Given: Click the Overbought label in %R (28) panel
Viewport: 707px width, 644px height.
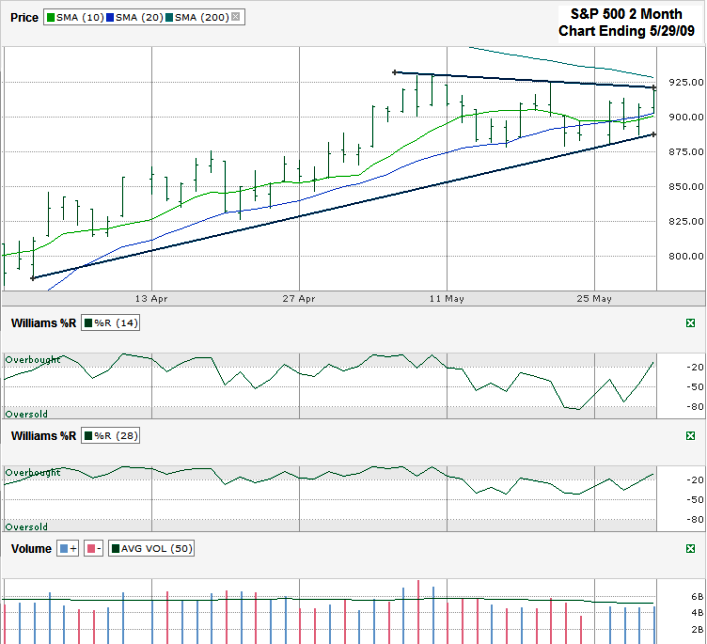Looking at the screenshot, I should point(32,473).
